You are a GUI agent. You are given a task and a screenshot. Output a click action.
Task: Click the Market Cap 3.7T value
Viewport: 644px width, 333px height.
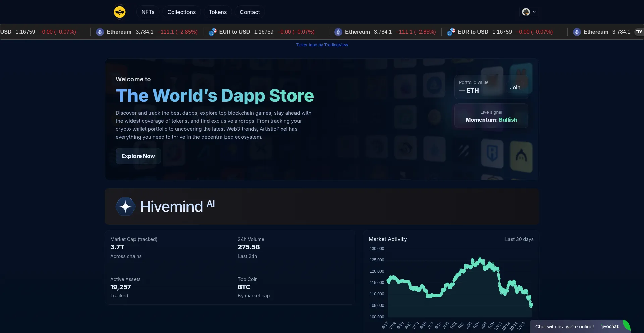point(117,247)
